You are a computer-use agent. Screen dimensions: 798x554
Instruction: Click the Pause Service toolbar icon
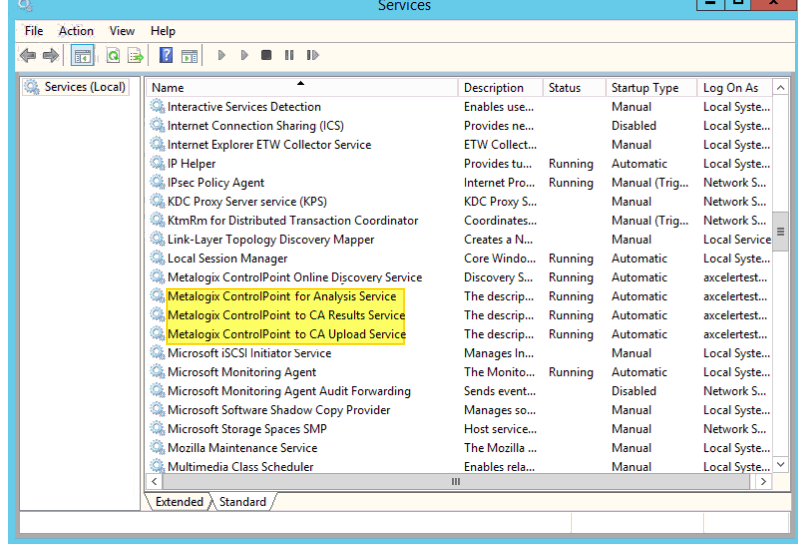click(289, 56)
